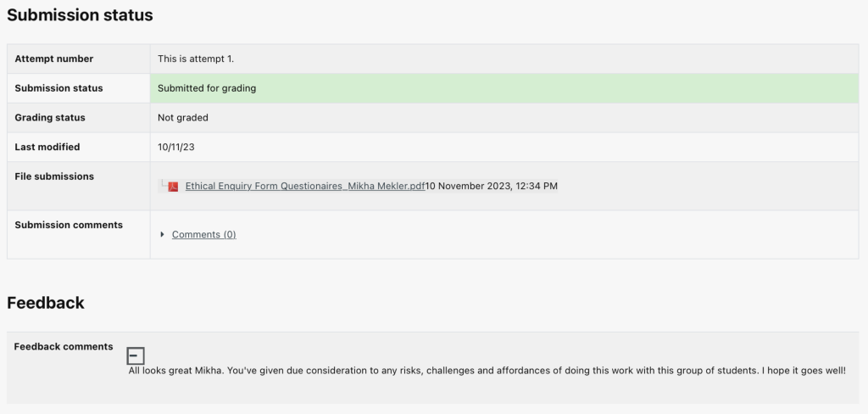Click the Not graded status text
Image resolution: width=868 pixels, height=414 pixels.
pyautogui.click(x=182, y=117)
